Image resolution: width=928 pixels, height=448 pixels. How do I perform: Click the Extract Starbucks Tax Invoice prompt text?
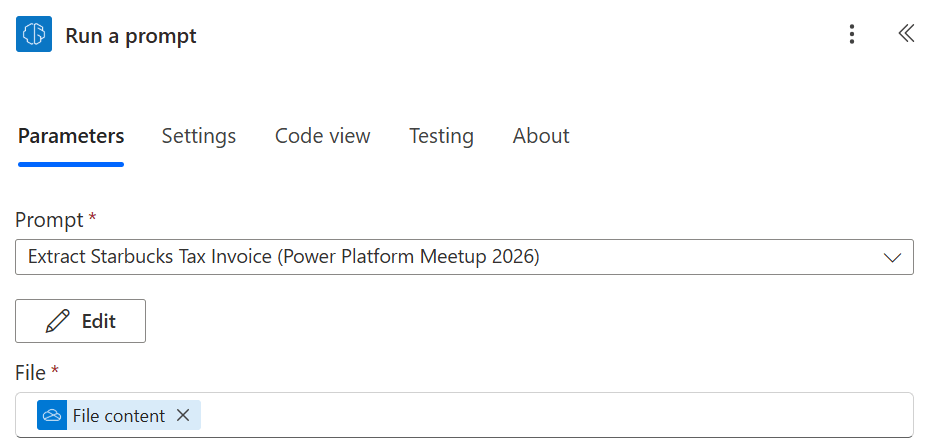283,257
